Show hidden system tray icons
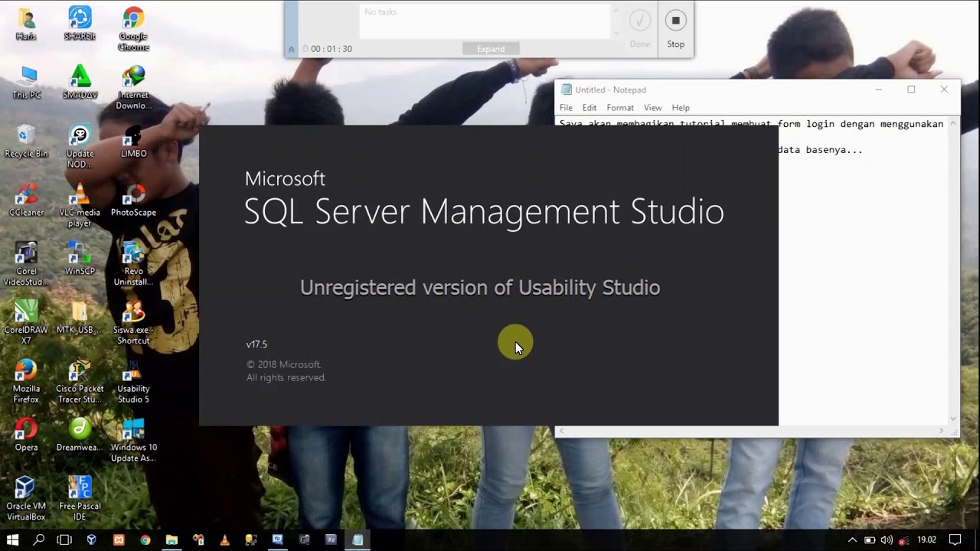 [x=852, y=540]
